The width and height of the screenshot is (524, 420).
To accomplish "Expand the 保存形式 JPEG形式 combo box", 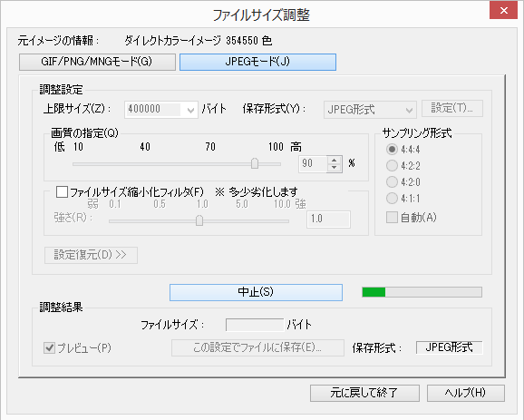I will coord(370,110).
